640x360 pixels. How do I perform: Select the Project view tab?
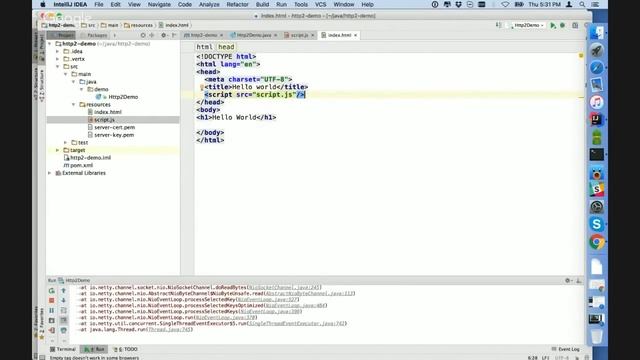(x=62, y=36)
